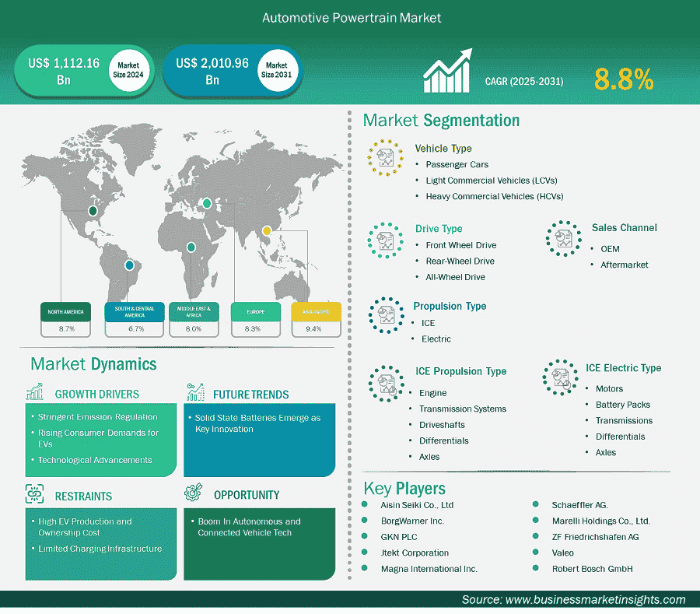Click the Restraints chain icon

[35, 493]
